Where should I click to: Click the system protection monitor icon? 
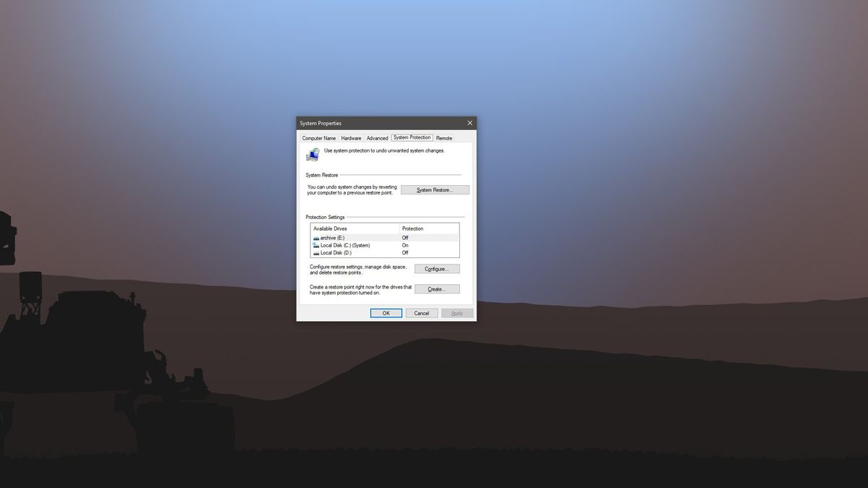pyautogui.click(x=312, y=153)
